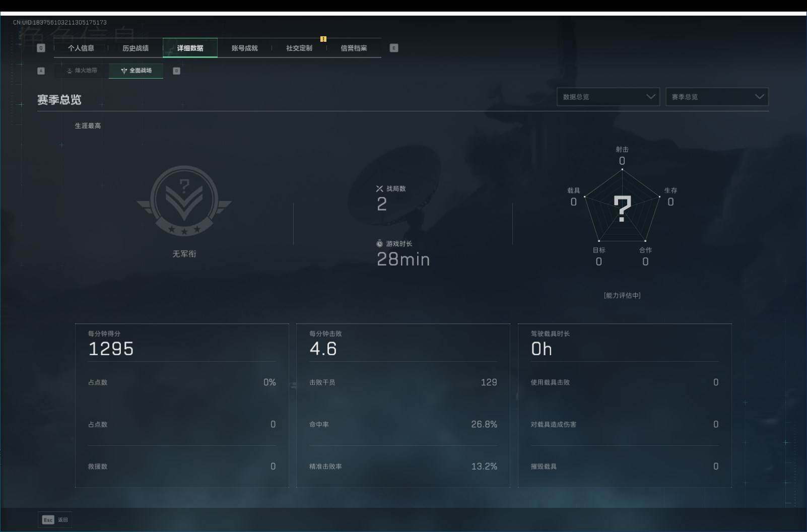Click the 生涯最高 label
Viewport: 807px width, 532px height.
pyautogui.click(x=88, y=126)
